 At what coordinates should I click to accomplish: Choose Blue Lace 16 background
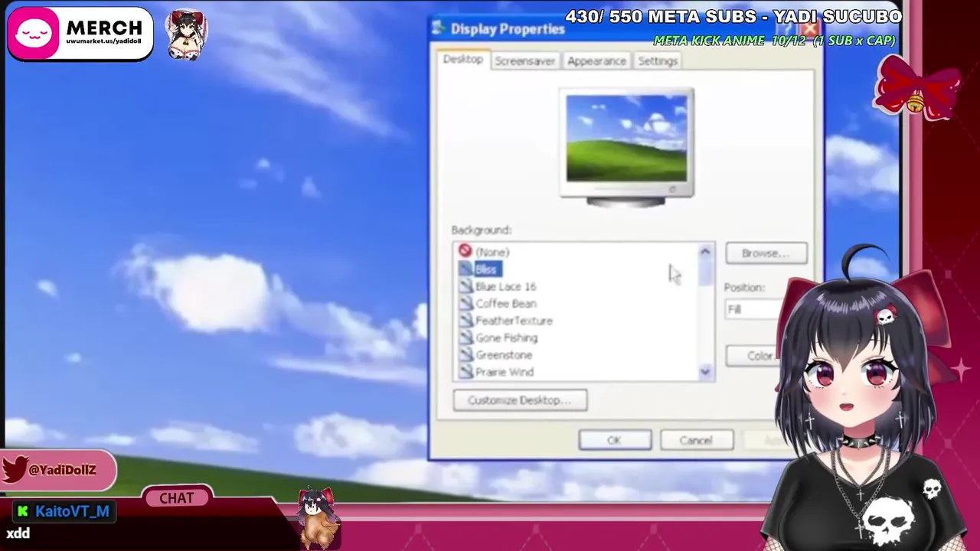coord(505,286)
